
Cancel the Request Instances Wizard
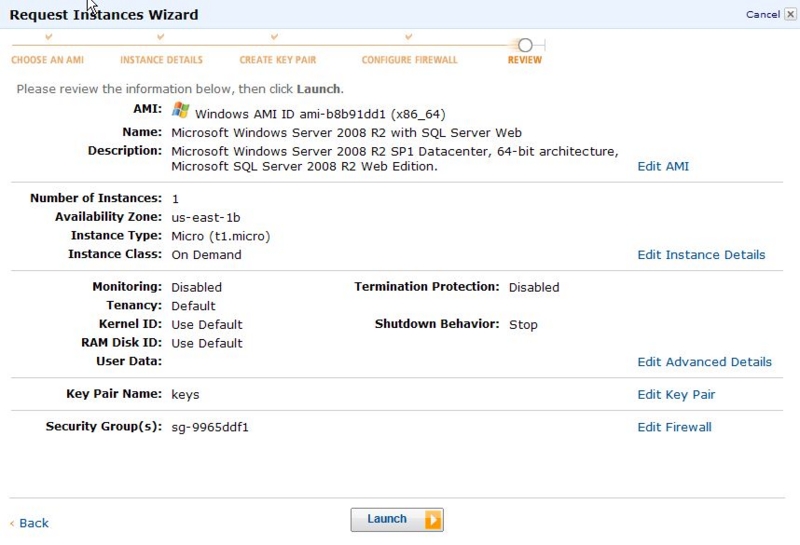[x=762, y=14]
